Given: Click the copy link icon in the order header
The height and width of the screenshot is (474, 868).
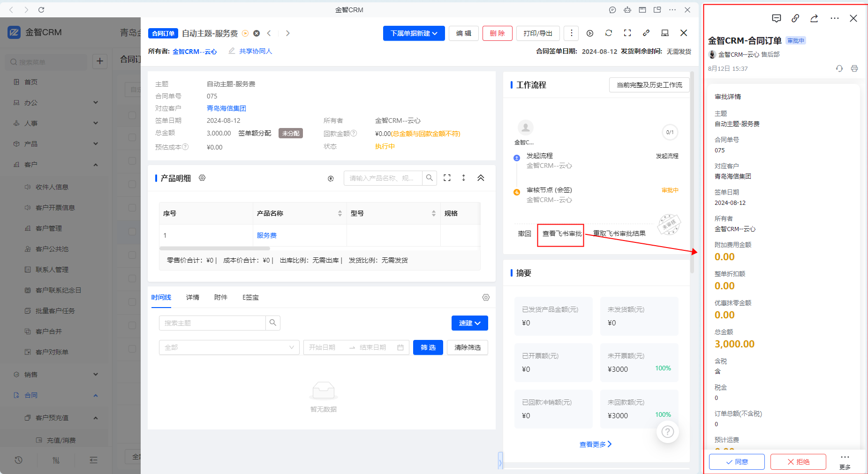Looking at the screenshot, I should point(646,33).
